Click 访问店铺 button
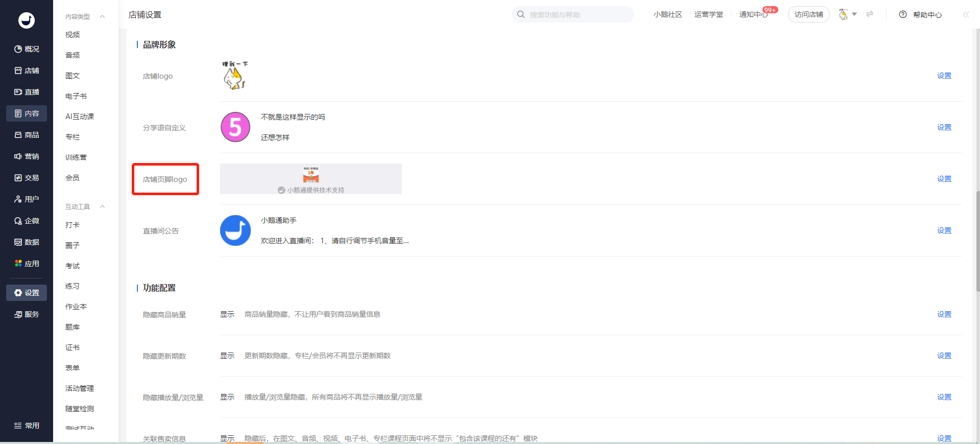The width and height of the screenshot is (980, 444). (x=809, y=14)
